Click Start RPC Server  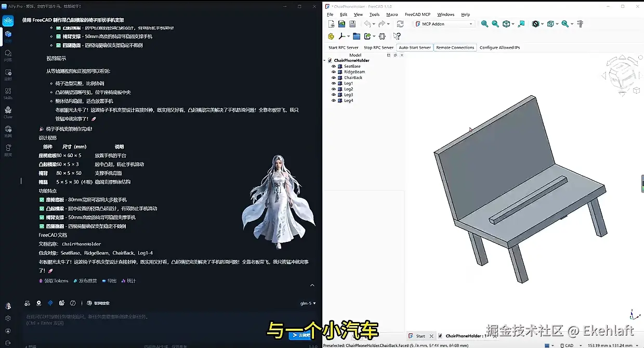click(x=344, y=47)
